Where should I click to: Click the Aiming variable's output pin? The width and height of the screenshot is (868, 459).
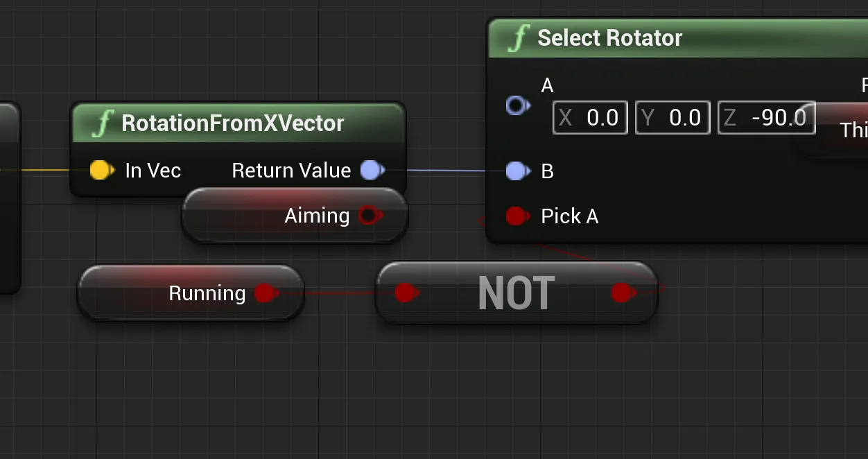[370, 216]
